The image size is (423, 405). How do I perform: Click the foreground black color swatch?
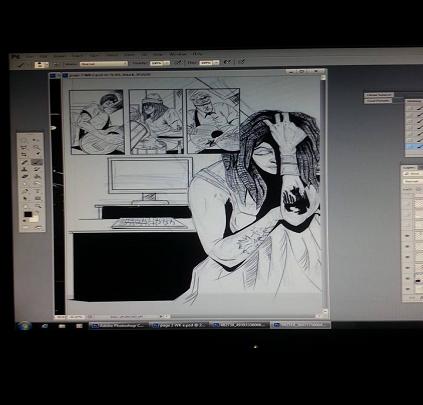(28, 214)
